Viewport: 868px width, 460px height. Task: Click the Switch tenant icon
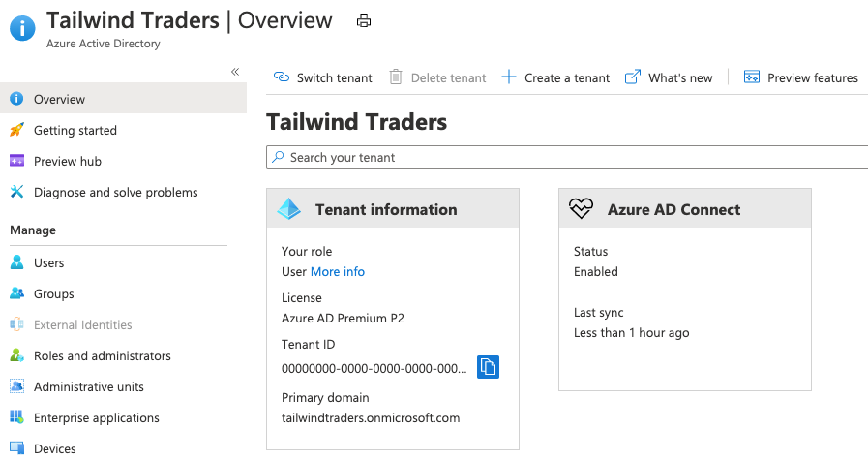tap(282, 77)
